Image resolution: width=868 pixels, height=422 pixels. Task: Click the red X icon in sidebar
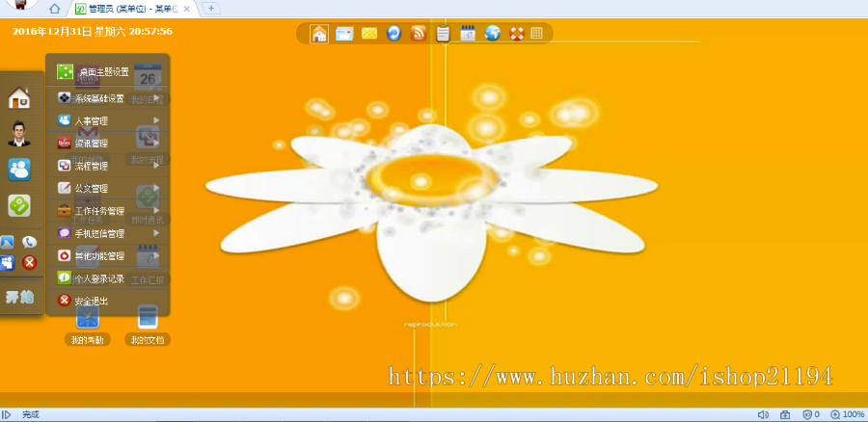click(x=29, y=263)
